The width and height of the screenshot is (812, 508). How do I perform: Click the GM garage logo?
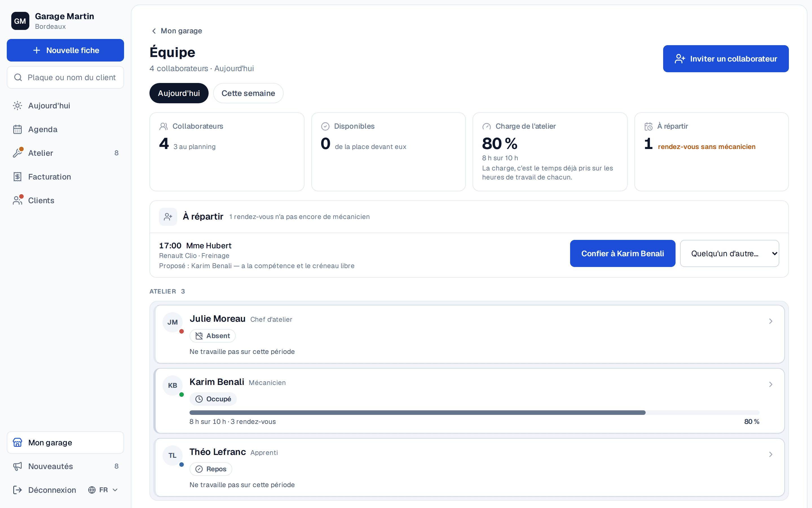pos(20,21)
